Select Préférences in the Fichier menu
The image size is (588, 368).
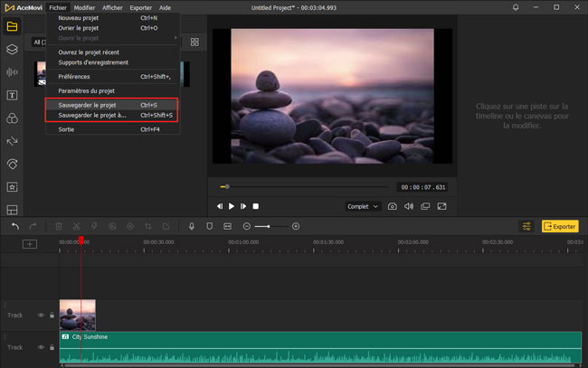tap(74, 77)
